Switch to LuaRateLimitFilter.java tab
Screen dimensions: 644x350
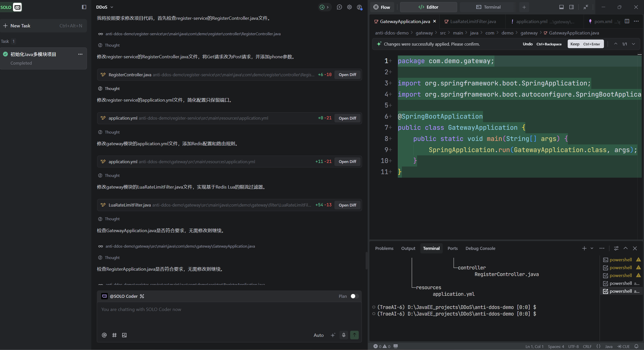coord(473,22)
